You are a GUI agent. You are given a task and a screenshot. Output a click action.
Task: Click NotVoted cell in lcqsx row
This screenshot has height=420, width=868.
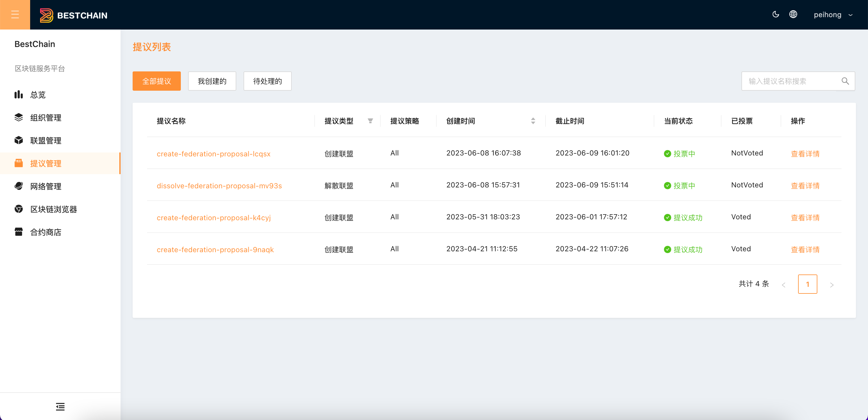[x=747, y=153]
